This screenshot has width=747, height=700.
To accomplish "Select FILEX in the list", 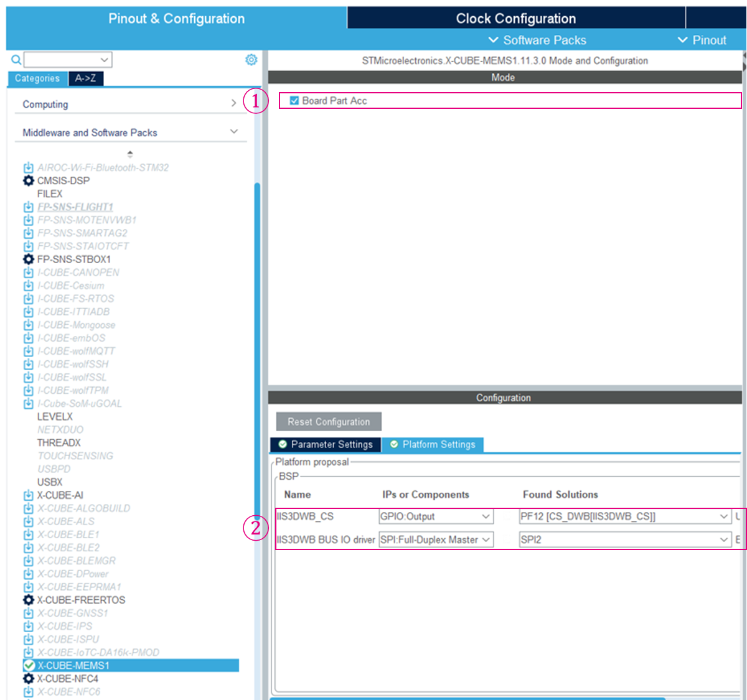I will 50,194.
